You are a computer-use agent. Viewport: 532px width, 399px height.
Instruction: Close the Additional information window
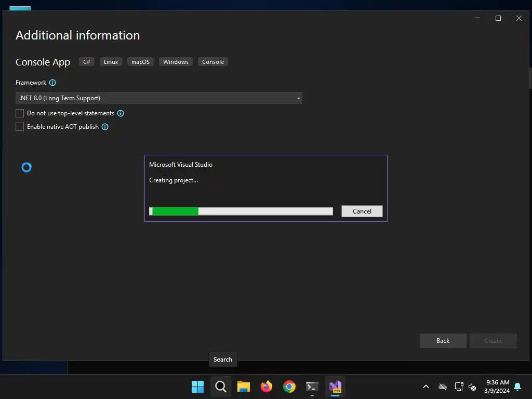tap(519, 18)
